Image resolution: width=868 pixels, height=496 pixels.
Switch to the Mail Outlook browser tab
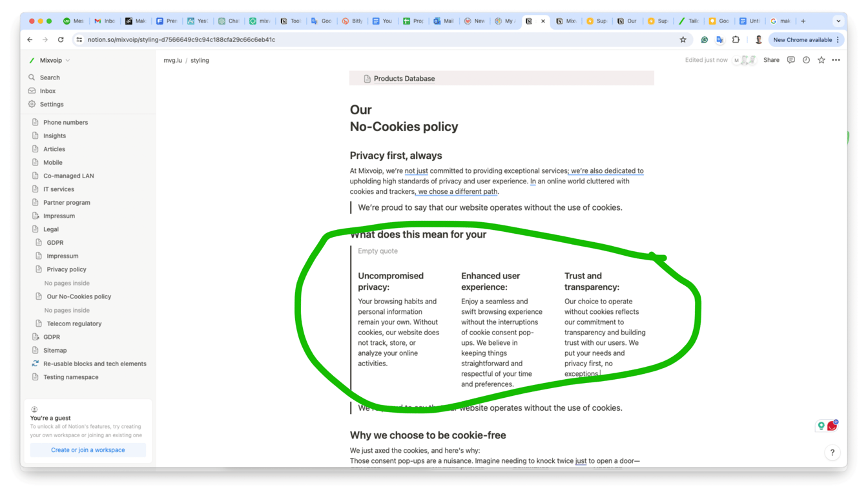(x=444, y=21)
